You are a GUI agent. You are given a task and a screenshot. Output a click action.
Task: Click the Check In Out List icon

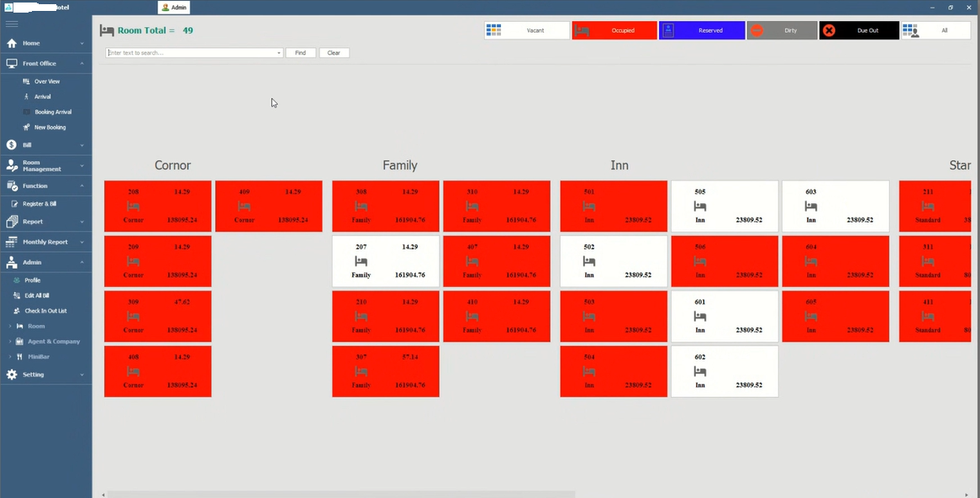tap(17, 311)
